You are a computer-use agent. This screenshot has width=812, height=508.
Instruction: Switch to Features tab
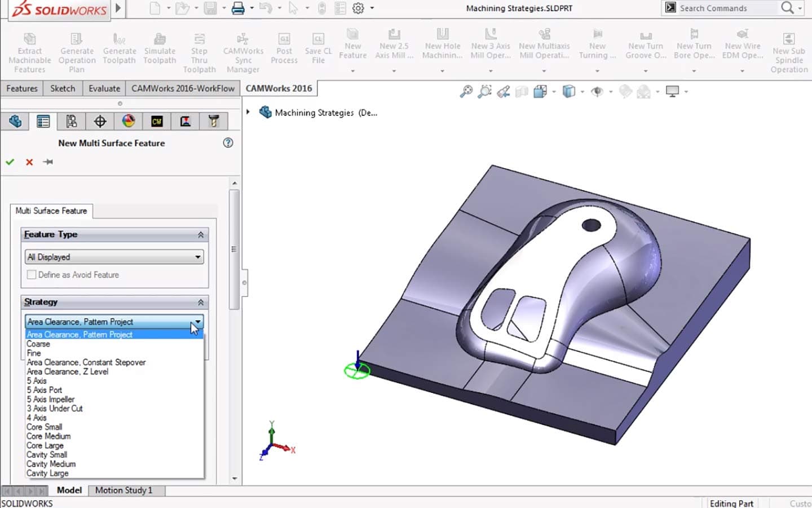(22, 89)
